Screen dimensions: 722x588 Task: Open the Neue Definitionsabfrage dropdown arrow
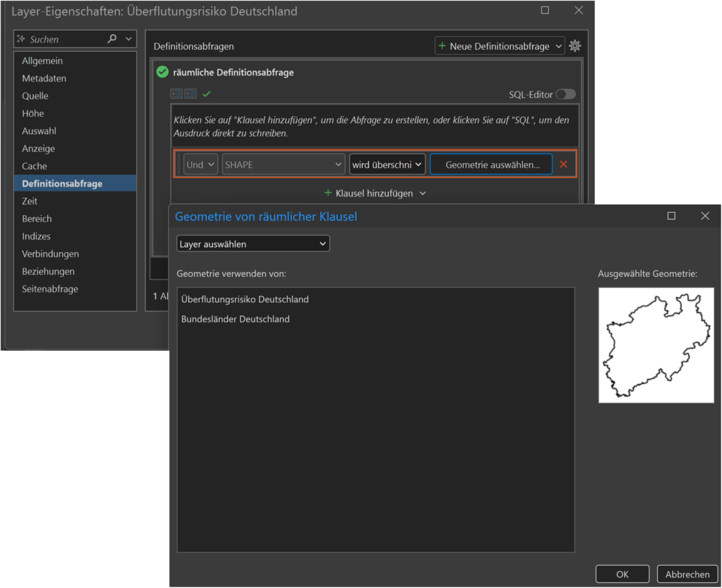tap(558, 46)
